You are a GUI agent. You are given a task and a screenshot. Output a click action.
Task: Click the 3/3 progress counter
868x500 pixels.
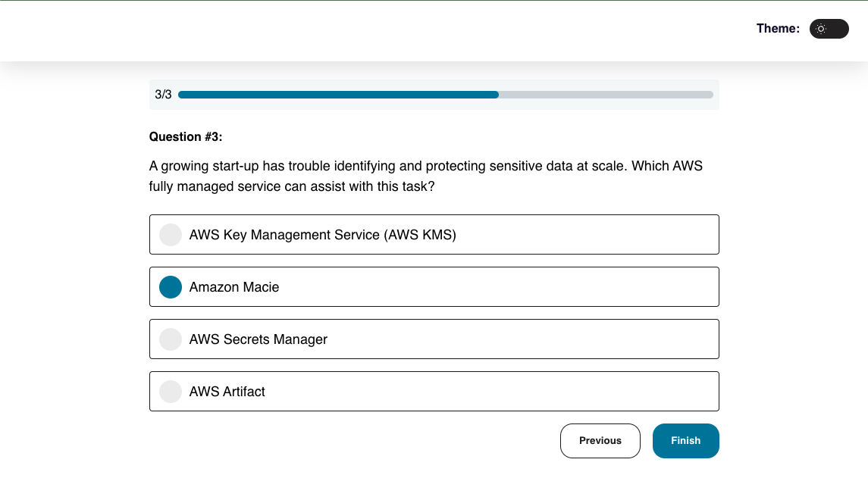[163, 95]
